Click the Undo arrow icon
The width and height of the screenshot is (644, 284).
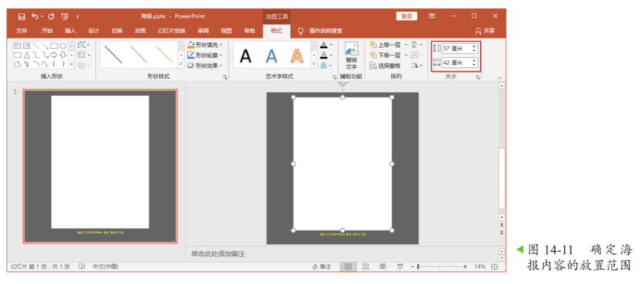click(35, 17)
